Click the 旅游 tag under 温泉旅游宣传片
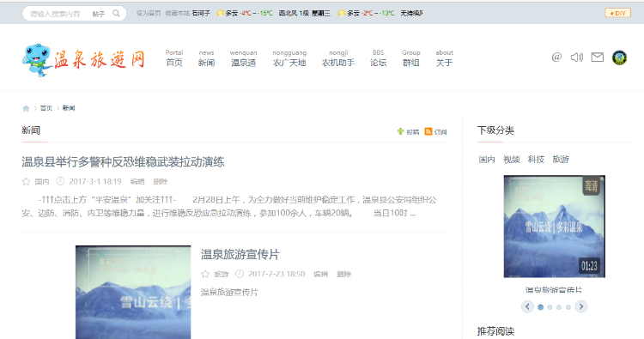The width and height of the screenshot is (644, 339). pos(222,274)
